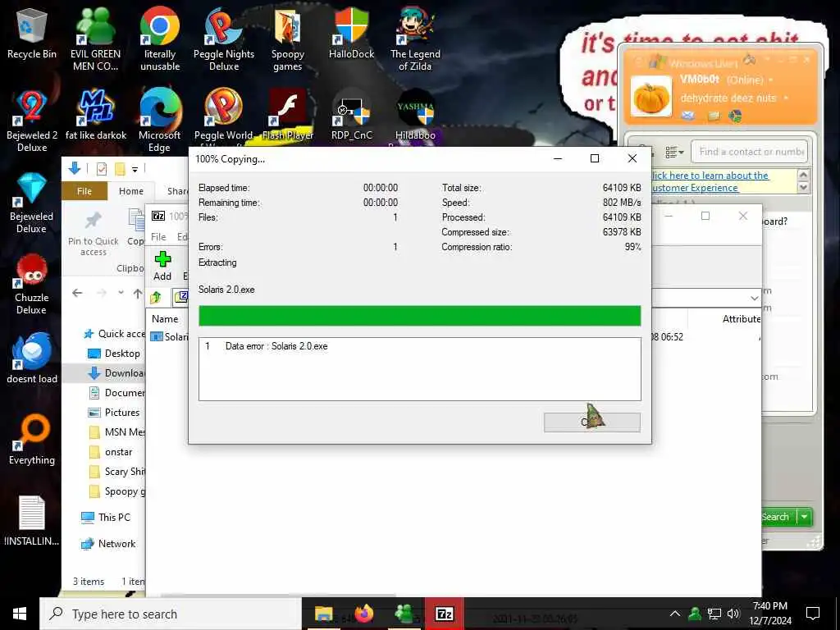
Task: Open the Everything search shortcut
Action: tap(32, 440)
